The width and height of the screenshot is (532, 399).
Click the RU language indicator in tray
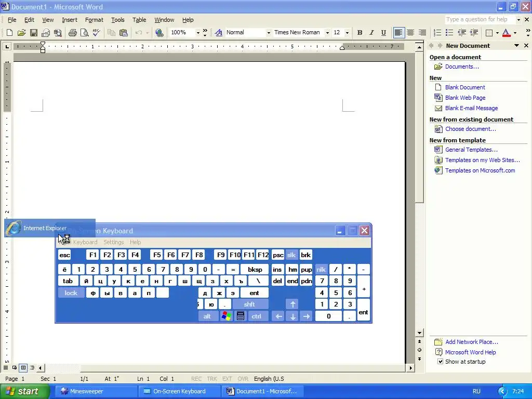pos(476,392)
